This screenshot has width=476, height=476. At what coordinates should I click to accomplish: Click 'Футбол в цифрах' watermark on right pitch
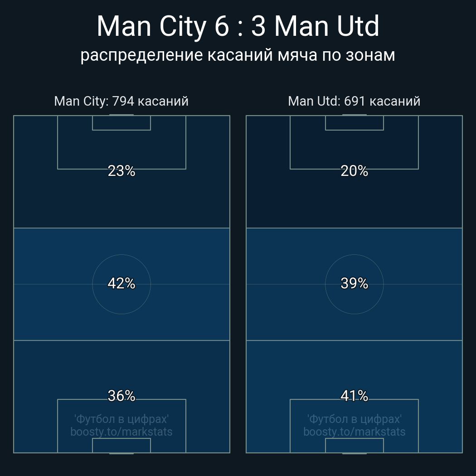pyautogui.click(x=354, y=419)
